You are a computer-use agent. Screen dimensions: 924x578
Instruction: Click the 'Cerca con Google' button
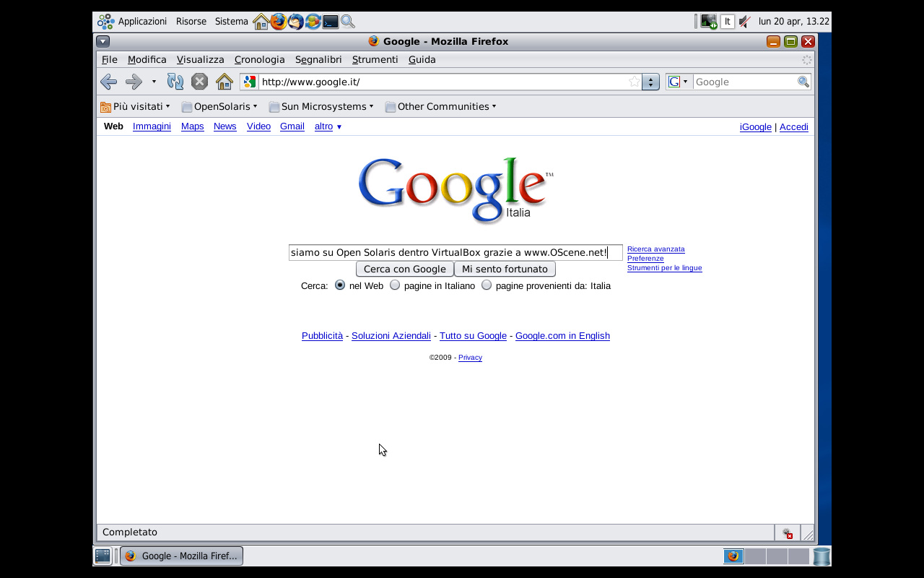pyautogui.click(x=405, y=269)
